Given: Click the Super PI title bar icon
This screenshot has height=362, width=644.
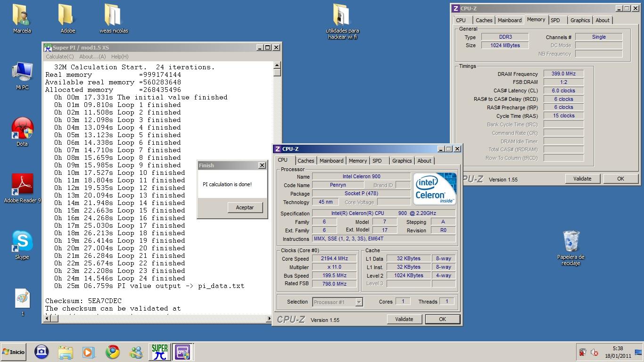Looking at the screenshot, I should (x=48, y=47).
